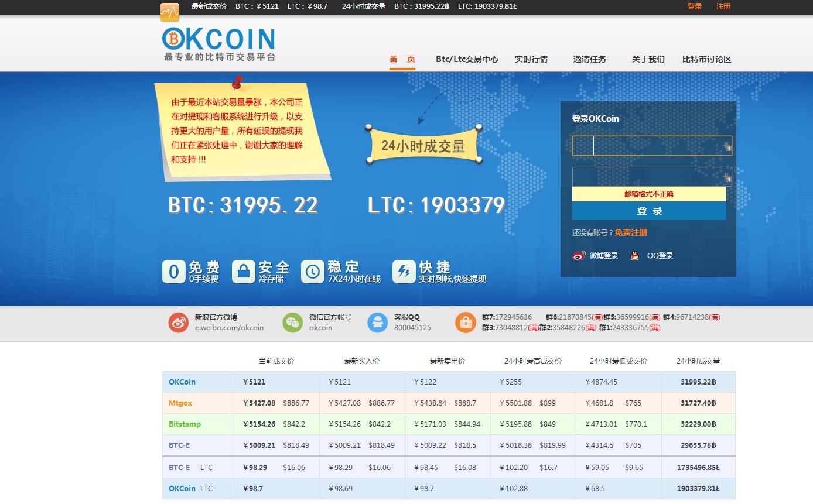Choose the 微博登录 sign-in link
813x504 pixels.
tap(604, 256)
